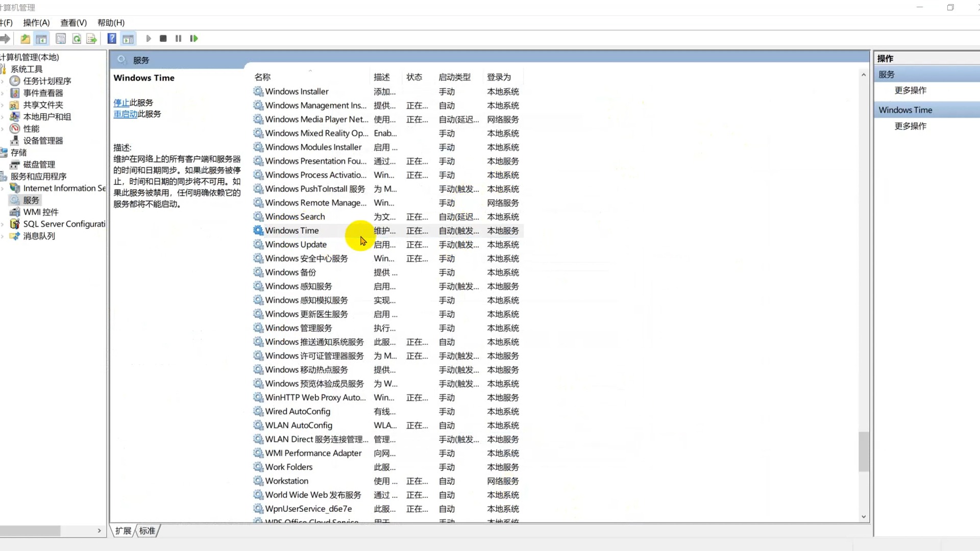Expand the SQL Server Configuration node
The image size is (980, 551).
pyautogui.click(x=3, y=224)
